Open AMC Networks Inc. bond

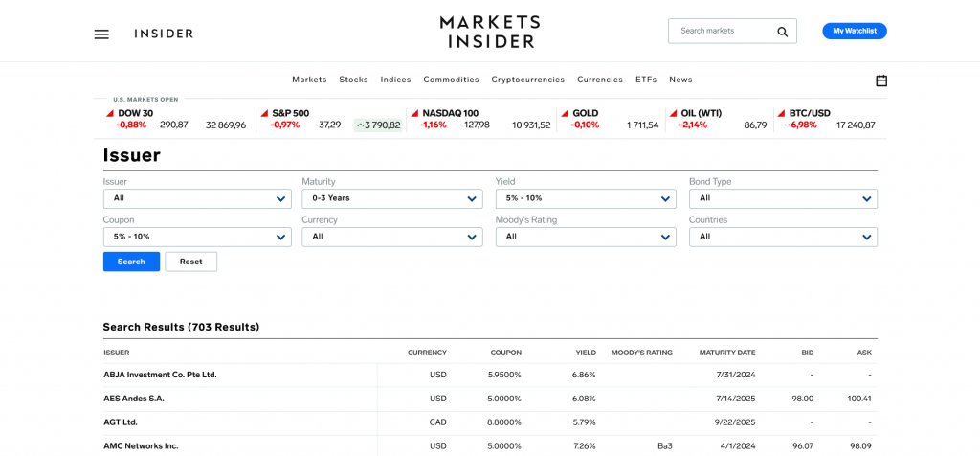pos(141,446)
